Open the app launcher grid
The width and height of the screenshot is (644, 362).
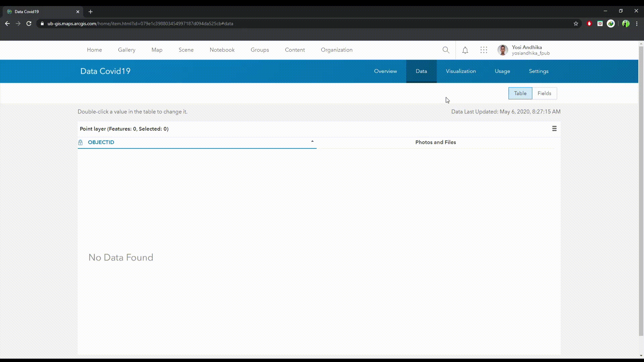[x=484, y=50]
